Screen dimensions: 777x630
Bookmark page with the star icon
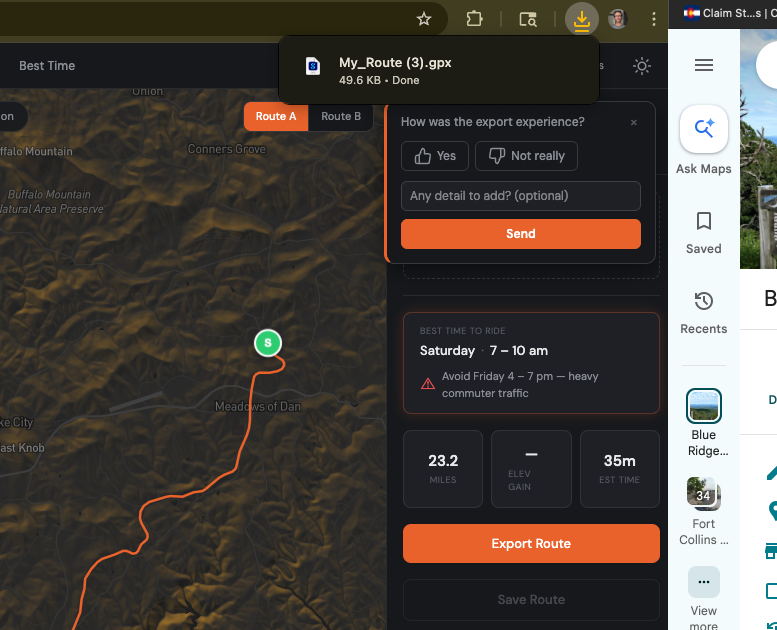coord(424,19)
